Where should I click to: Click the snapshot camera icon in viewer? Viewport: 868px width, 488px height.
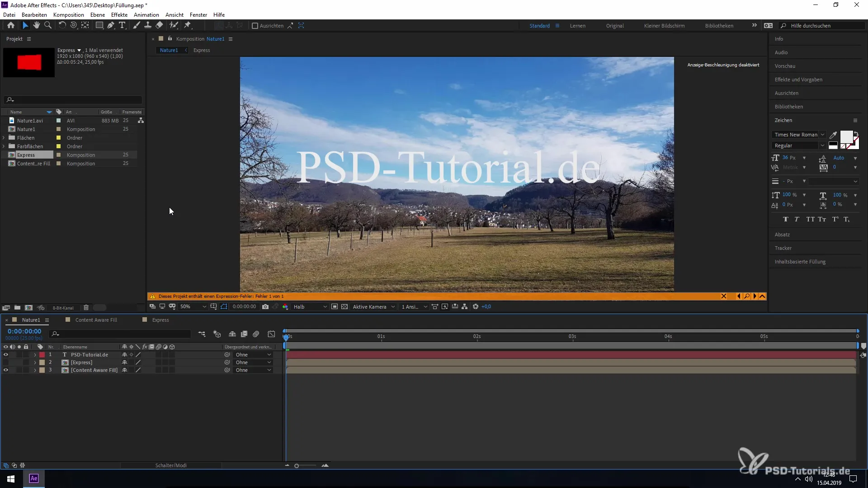coord(265,306)
